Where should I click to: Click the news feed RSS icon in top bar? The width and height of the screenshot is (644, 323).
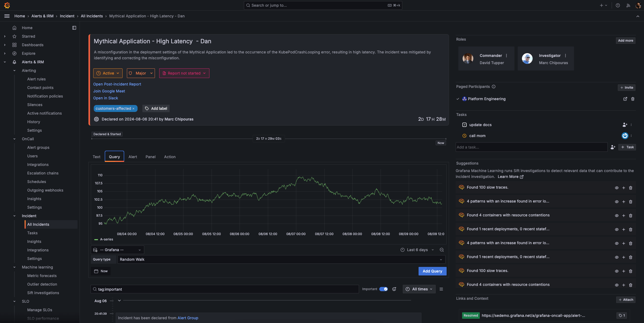pyautogui.click(x=628, y=5)
